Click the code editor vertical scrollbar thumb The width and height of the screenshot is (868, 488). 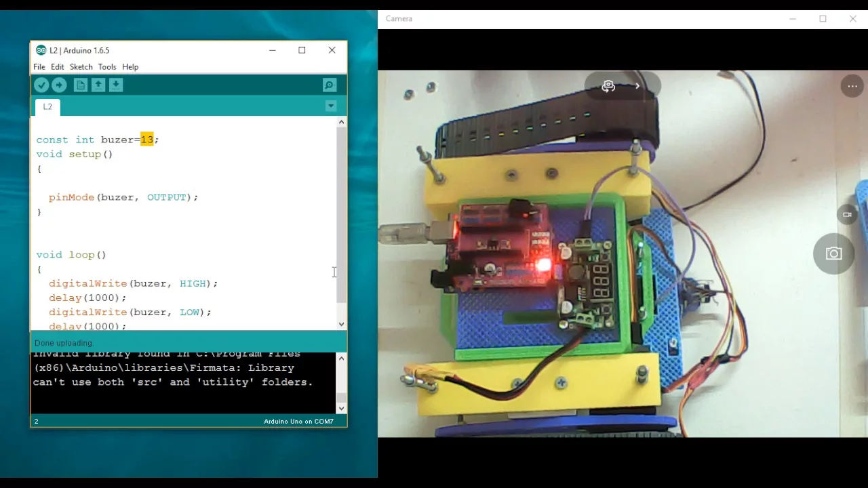341,214
